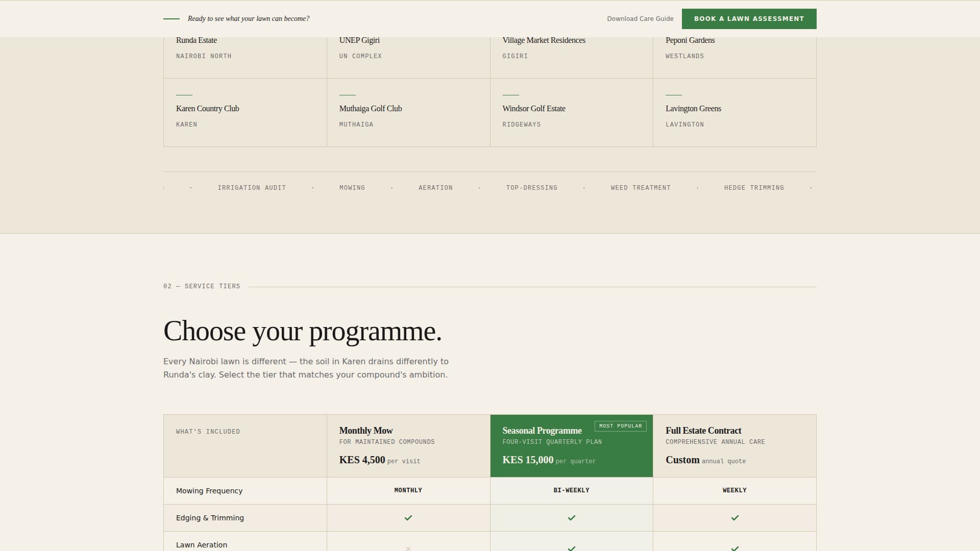Click the Most Popular badge
The height and width of the screenshot is (551, 980).
[x=621, y=426]
